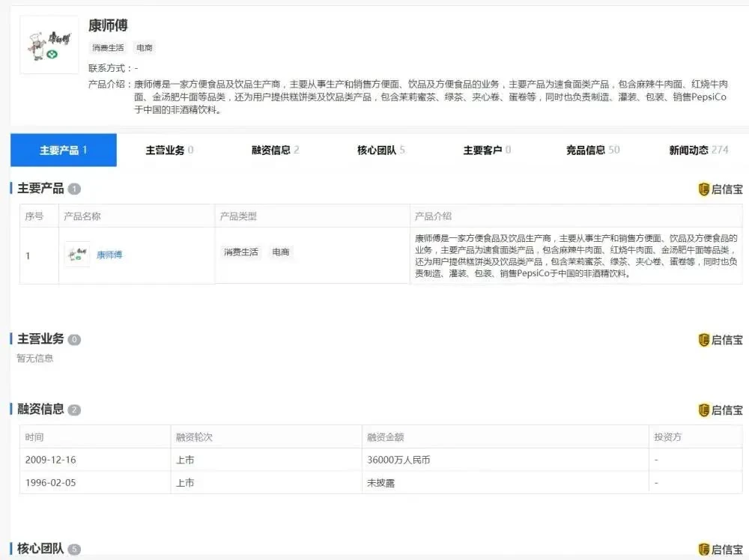Click the 核心团队 section count badge
This screenshot has height=560, width=749.
coord(74,550)
